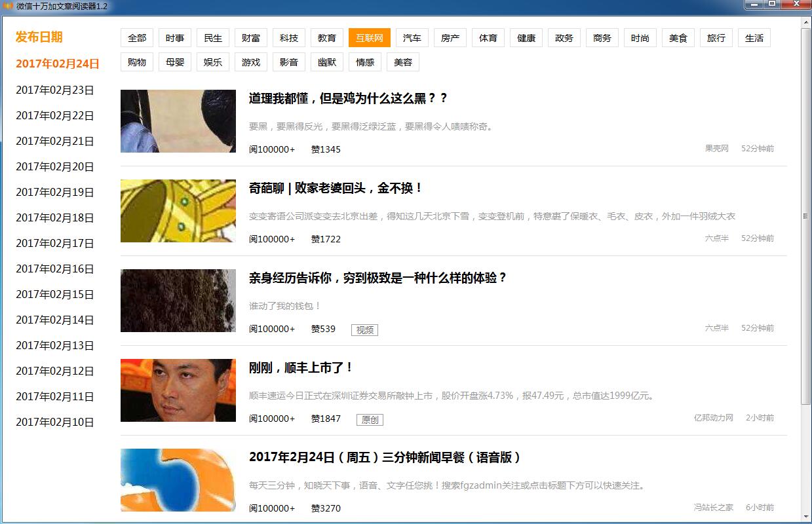Click source name 冯站长之家
812x524 pixels.
714,507
